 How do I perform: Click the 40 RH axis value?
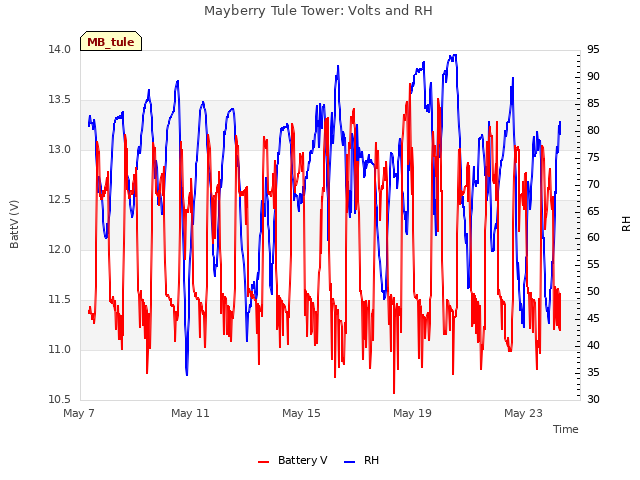click(x=593, y=345)
